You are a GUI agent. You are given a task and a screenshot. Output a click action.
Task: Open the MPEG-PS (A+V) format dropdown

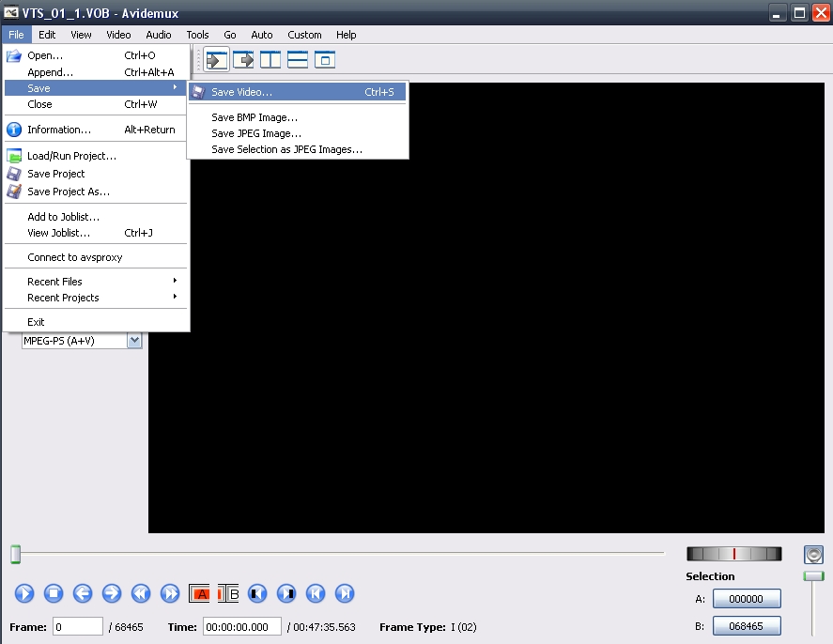tap(134, 341)
